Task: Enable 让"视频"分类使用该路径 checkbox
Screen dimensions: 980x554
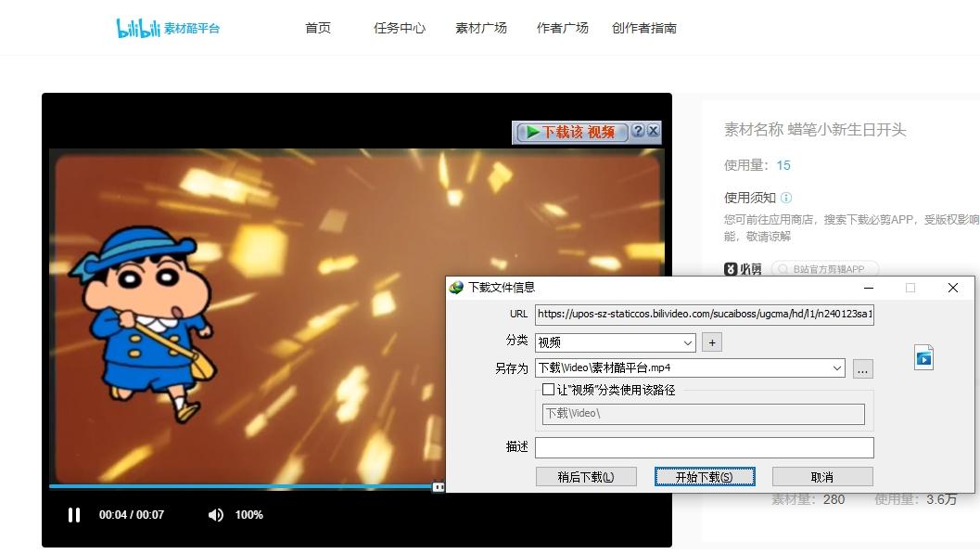Action: click(548, 390)
